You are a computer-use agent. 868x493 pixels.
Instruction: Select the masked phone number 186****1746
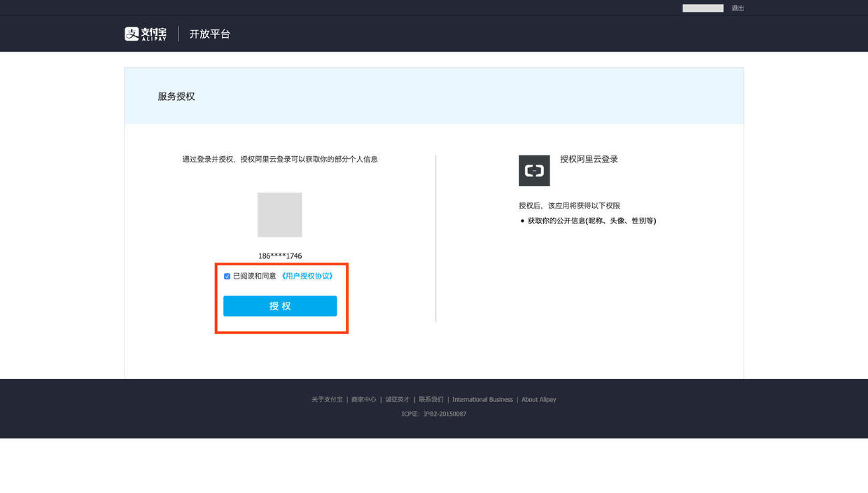(280, 256)
